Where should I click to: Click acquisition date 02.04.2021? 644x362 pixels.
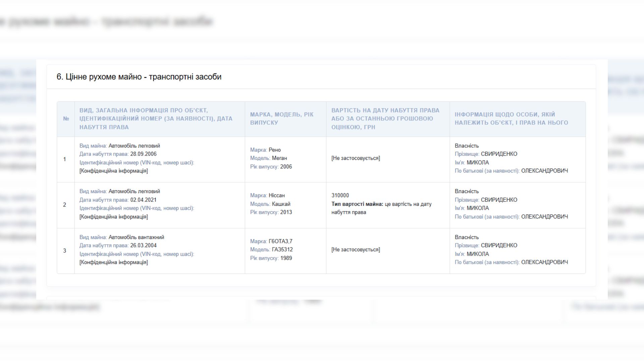click(143, 200)
